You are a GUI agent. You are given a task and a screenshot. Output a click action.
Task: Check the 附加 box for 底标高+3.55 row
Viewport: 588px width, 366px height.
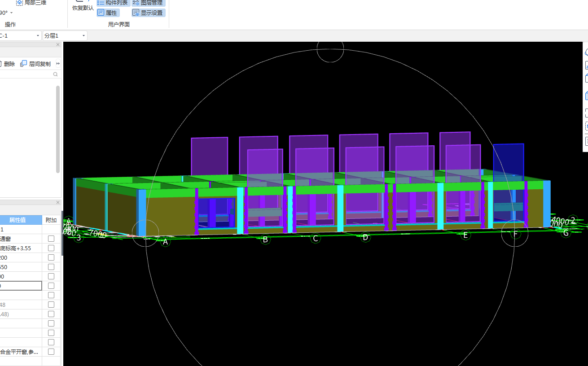coord(51,248)
